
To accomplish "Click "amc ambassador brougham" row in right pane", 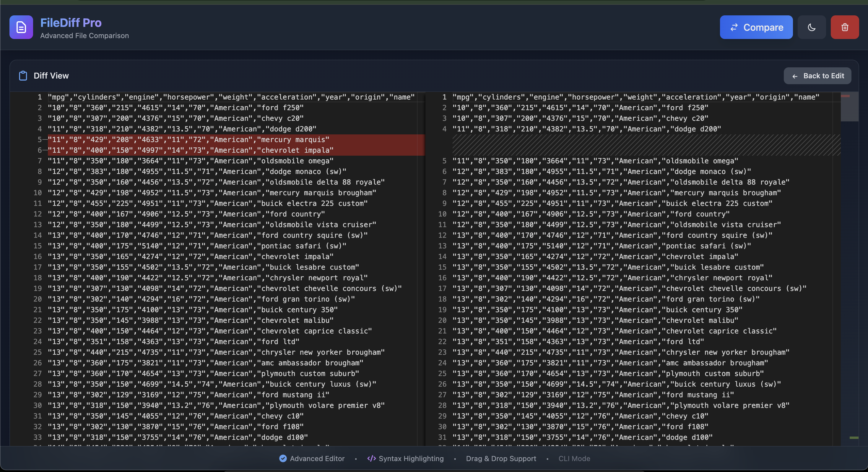I will [610, 363].
